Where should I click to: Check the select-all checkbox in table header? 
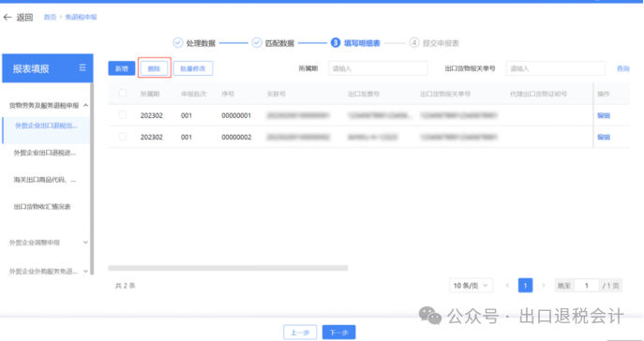[x=123, y=93]
